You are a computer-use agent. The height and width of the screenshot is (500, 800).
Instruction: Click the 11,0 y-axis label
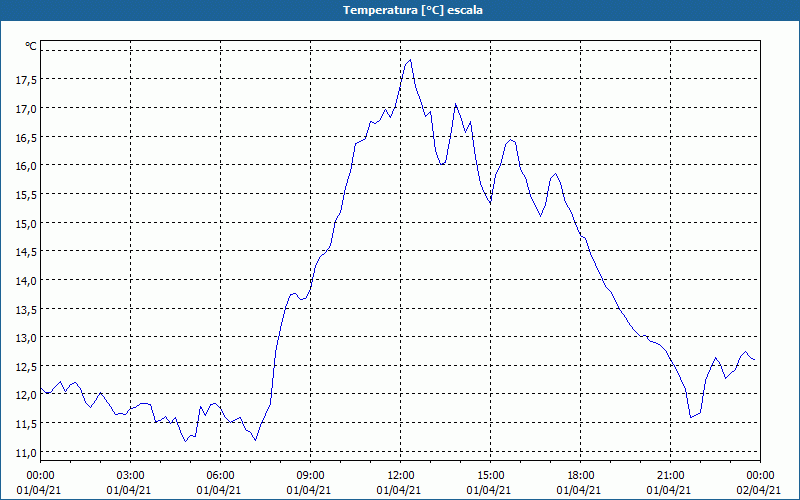[26, 453]
